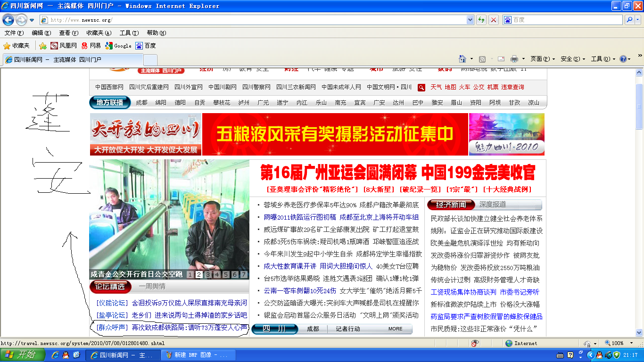
Task: Open the Favorites star button
Action: pyautogui.click(x=17, y=46)
